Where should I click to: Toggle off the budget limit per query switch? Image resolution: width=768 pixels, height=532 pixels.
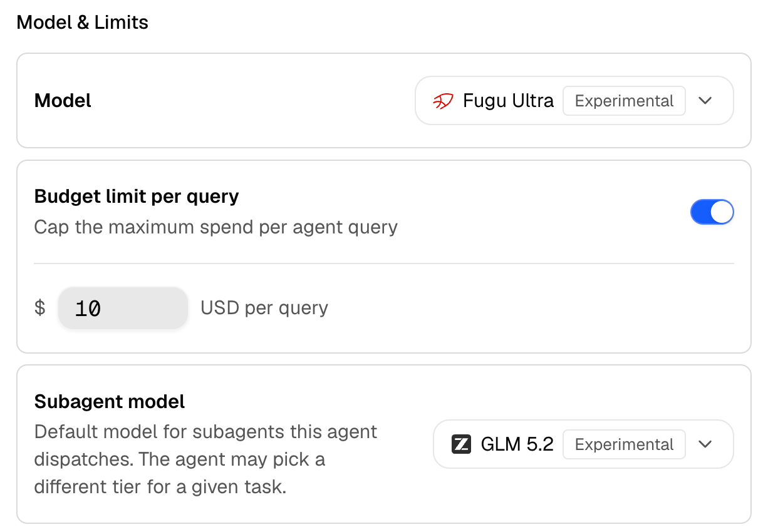[712, 212]
